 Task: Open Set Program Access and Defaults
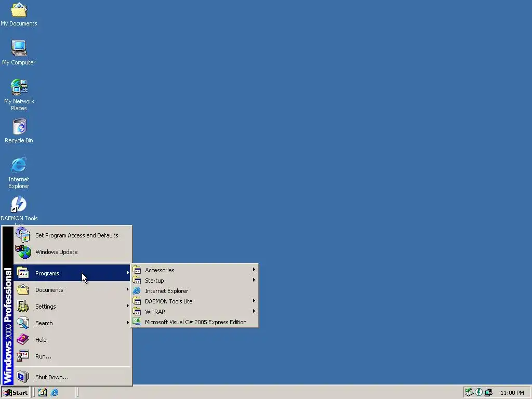click(73, 235)
